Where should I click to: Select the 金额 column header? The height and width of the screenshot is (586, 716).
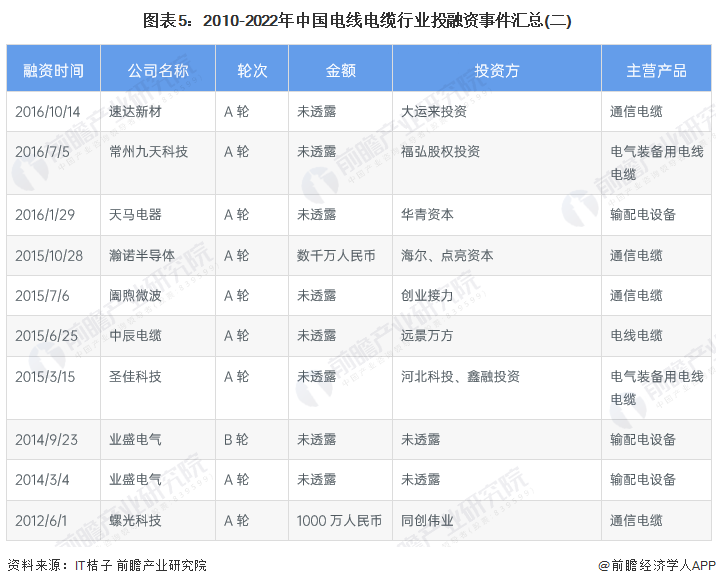pyautogui.click(x=340, y=71)
